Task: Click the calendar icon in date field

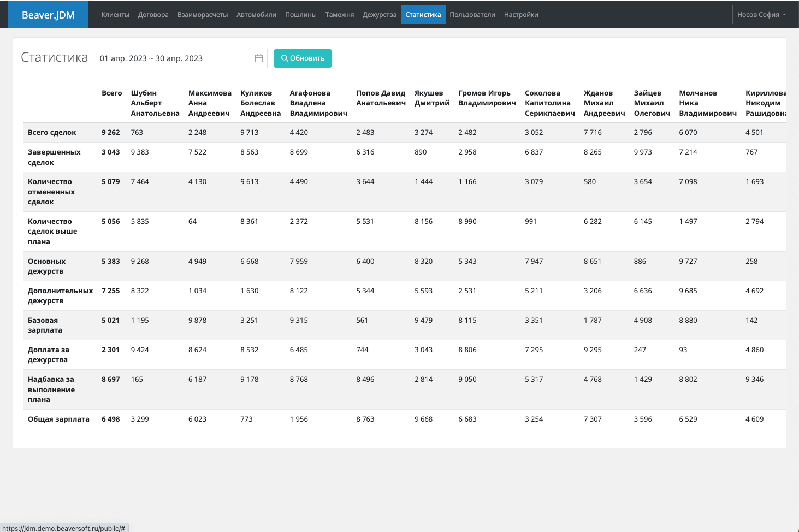Action: tap(259, 58)
